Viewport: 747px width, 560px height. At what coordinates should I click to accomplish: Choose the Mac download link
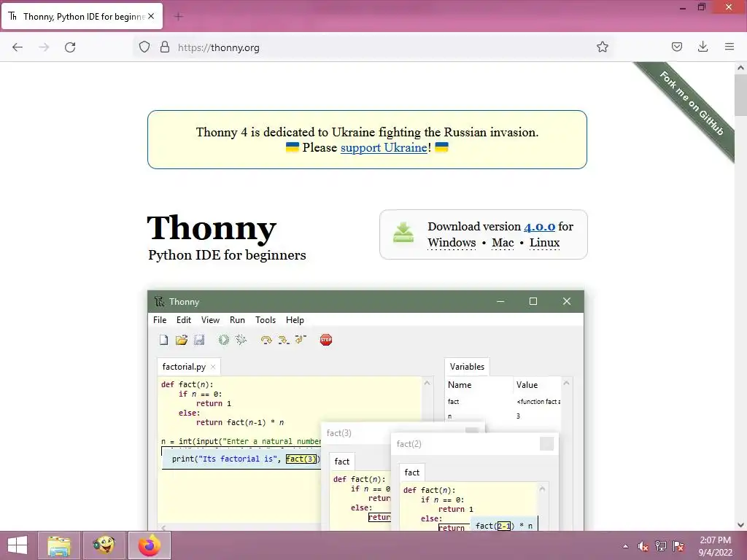(503, 243)
